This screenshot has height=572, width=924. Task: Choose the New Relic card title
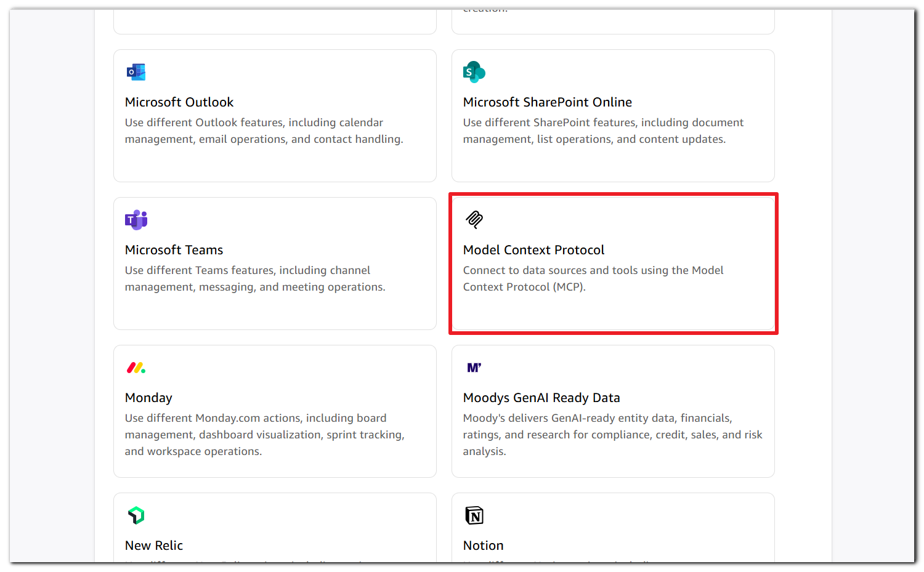tap(154, 546)
